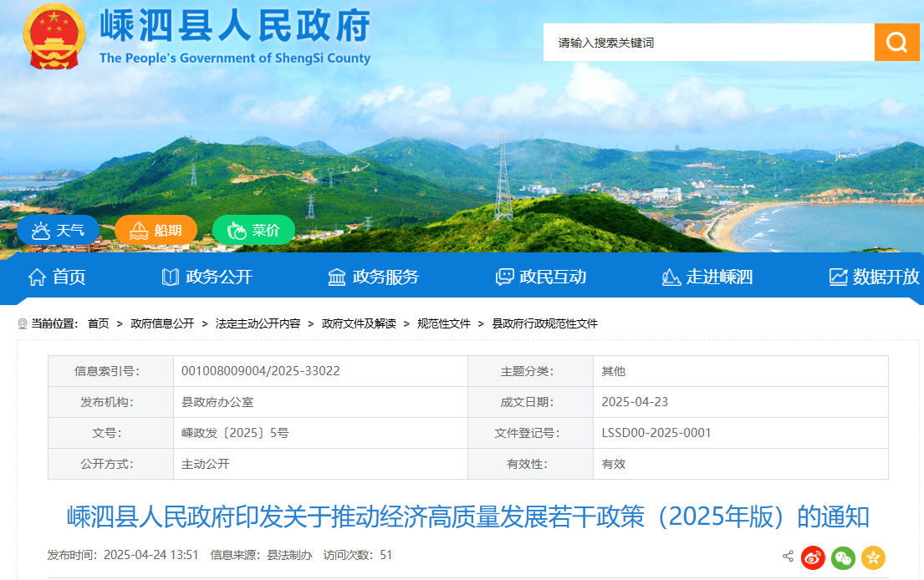This screenshot has width=924, height=580.
Task: Share the article via WeChat icon
Action: 843,557
